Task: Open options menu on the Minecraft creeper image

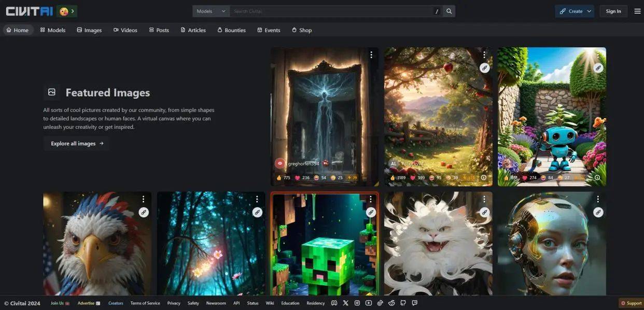Action: tap(371, 199)
